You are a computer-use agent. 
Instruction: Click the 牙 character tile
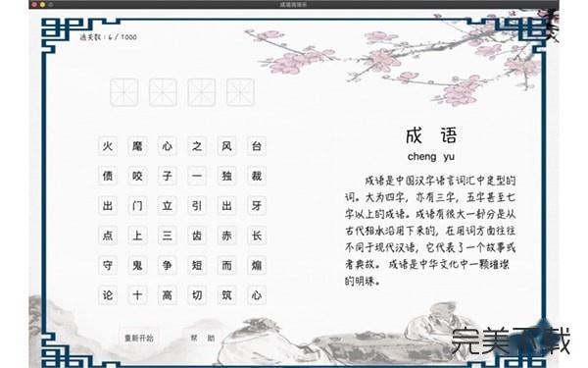click(x=257, y=206)
